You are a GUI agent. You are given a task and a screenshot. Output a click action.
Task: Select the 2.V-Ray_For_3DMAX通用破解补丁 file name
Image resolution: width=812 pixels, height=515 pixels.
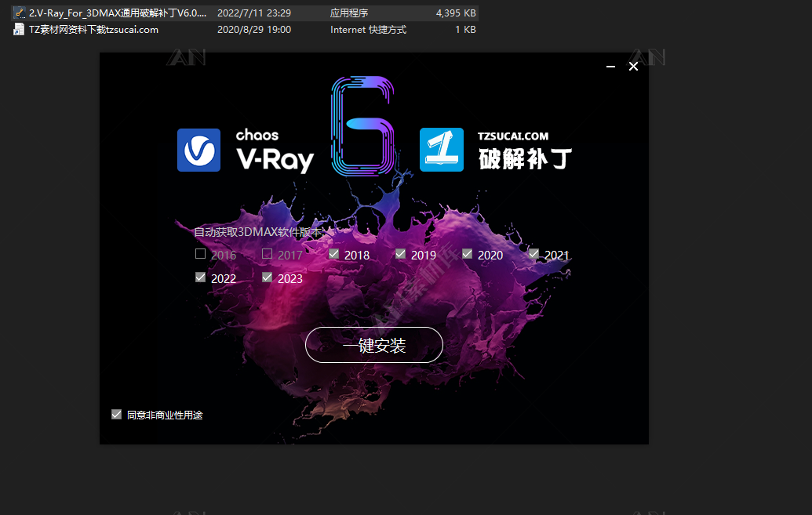click(x=118, y=13)
